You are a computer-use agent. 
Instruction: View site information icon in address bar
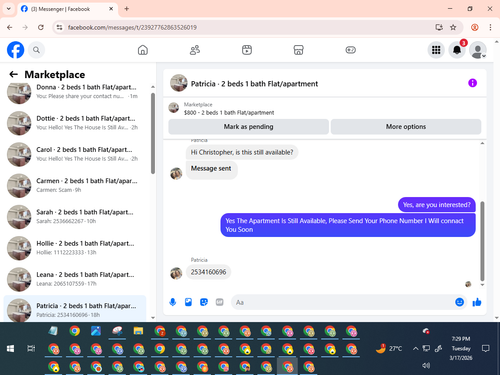(59, 27)
